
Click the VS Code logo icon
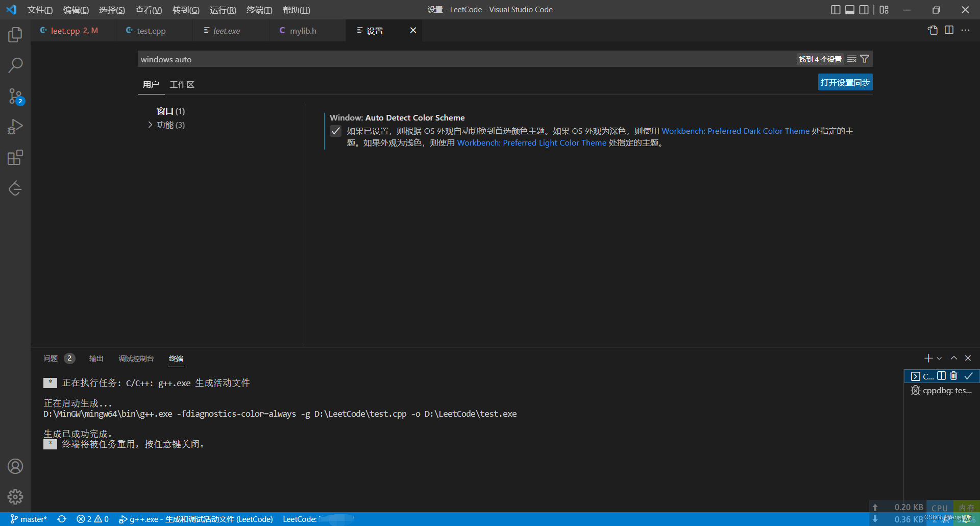point(11,10)
